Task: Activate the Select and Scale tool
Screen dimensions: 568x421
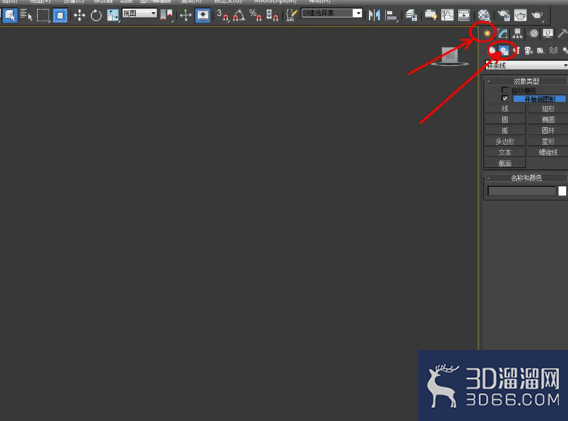Action: pos(113,15)
